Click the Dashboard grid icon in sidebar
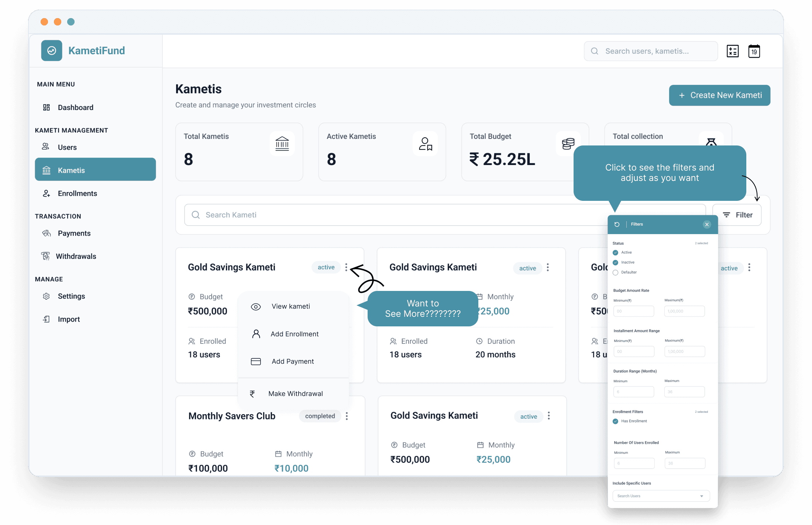 (x=46, y=107)
